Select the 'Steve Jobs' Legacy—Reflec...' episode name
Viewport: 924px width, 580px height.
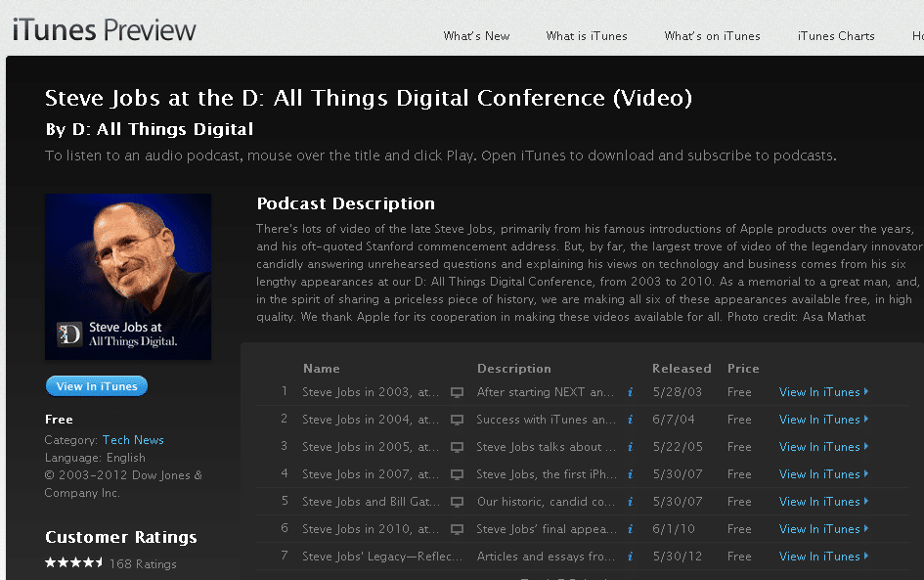(x=382, y=557)
